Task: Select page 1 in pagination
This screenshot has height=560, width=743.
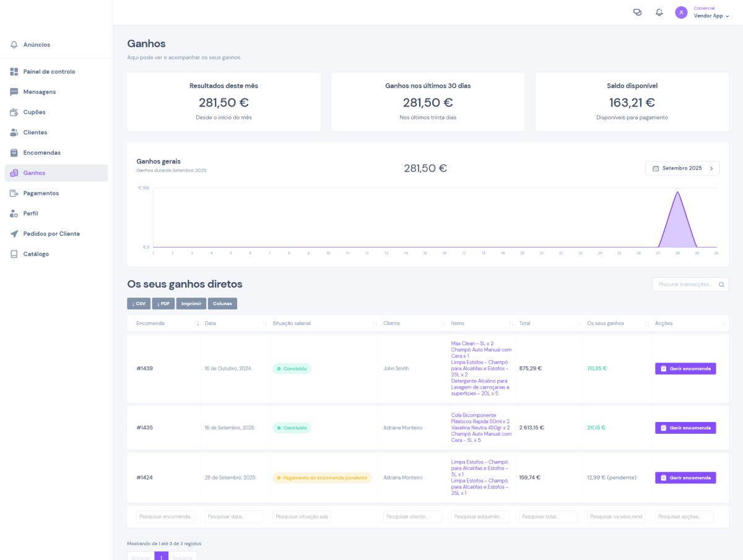Action: click(161, 556)
